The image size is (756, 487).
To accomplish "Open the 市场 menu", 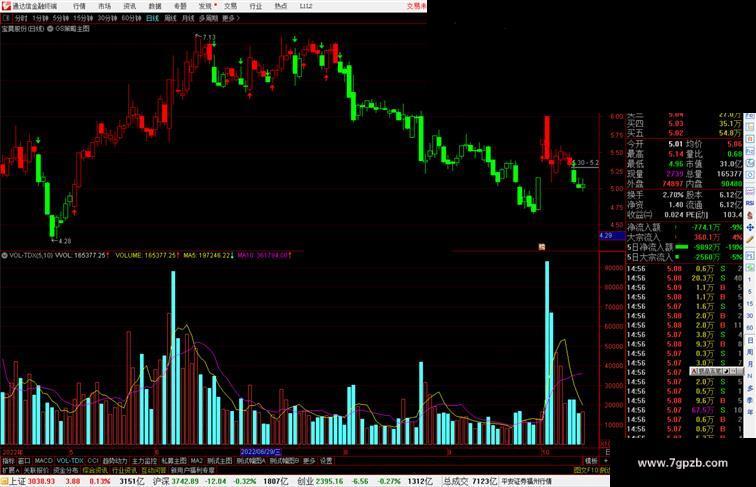I will (104, 6).
